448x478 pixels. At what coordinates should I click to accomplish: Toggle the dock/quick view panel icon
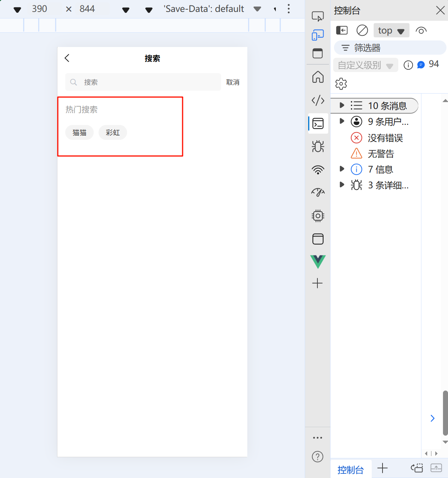[318, 54]
